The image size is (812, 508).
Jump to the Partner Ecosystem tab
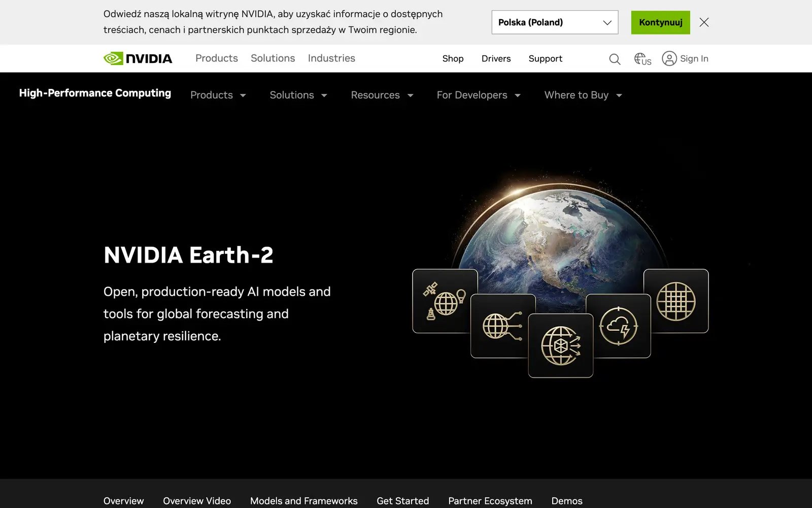tap(490, 501)
